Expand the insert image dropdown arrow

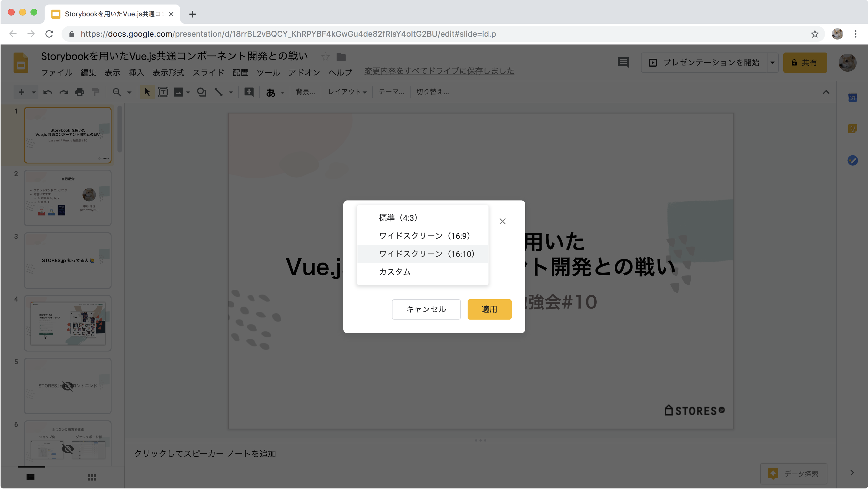pyautogui.click(x=188, y=92)
